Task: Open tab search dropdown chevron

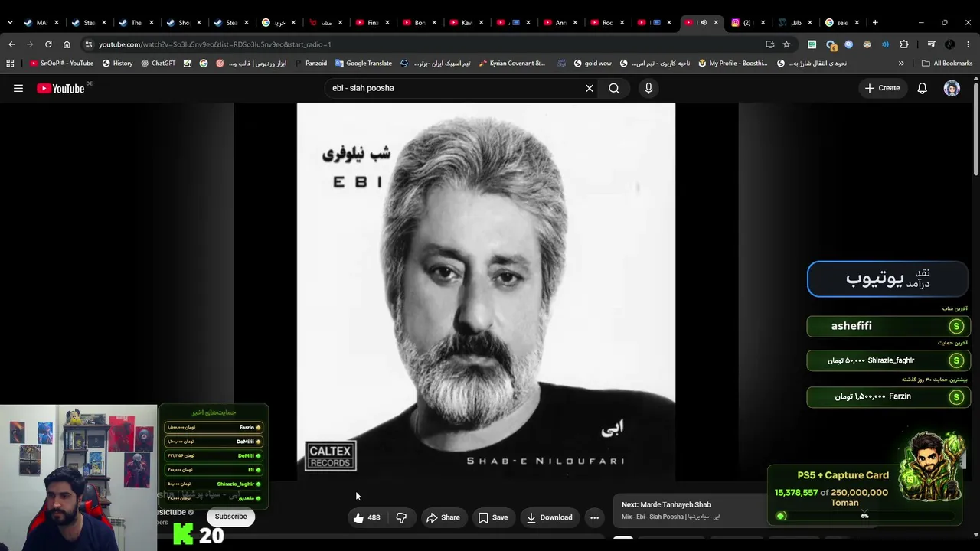Action: tap(10, 22)
